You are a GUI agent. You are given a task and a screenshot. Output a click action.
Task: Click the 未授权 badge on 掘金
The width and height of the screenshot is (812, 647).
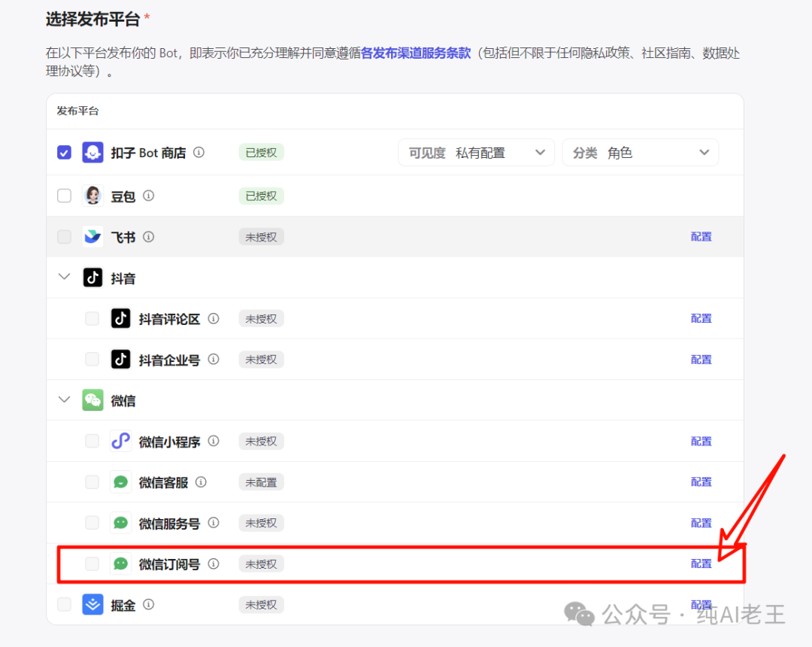(261, 605)
